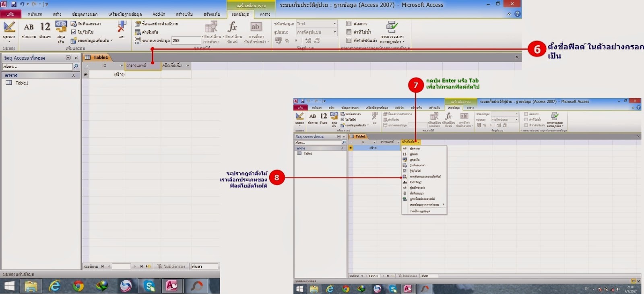644x294 pixels.
Task: Choose การเชื่อมโยงหลายมิติ hyperlink in smaller window menu
Action: click(x=424, y=199)
